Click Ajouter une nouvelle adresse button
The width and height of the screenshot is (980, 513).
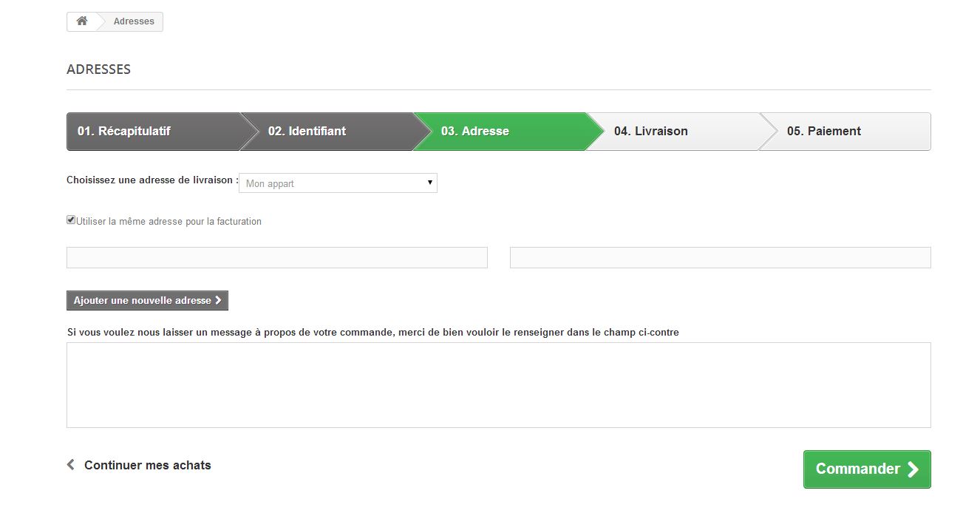click(147, 301)
